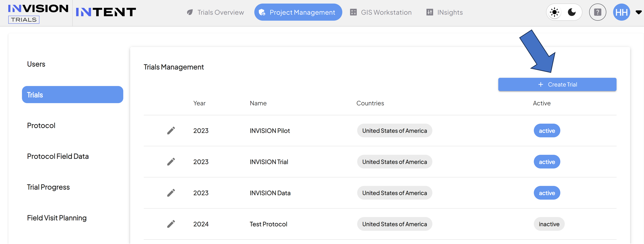Click the INTENT logo
The width and height of the screenshot is (644, 244).
pos(106,12)
